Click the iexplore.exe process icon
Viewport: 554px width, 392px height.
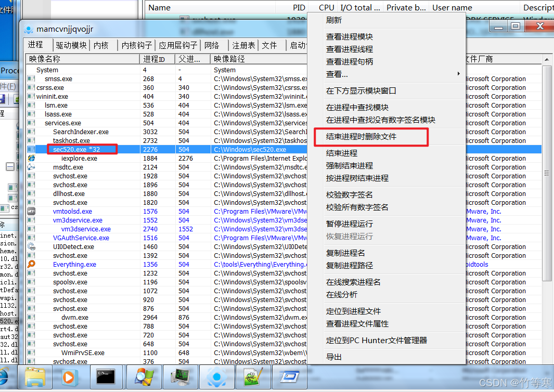click(x=31, y=158)
